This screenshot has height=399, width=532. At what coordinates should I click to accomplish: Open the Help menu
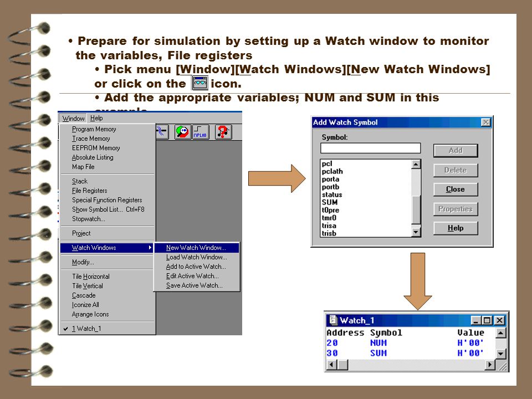click(x=96, y=118)
